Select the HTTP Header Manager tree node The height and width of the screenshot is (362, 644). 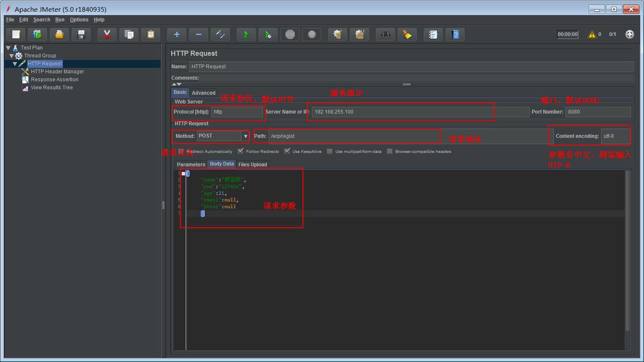tap(57, 72)
